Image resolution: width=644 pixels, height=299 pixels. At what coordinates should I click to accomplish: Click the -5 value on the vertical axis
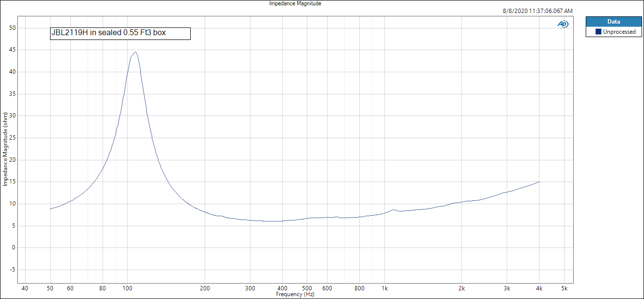pyautogui.click(x=13, y=270)
